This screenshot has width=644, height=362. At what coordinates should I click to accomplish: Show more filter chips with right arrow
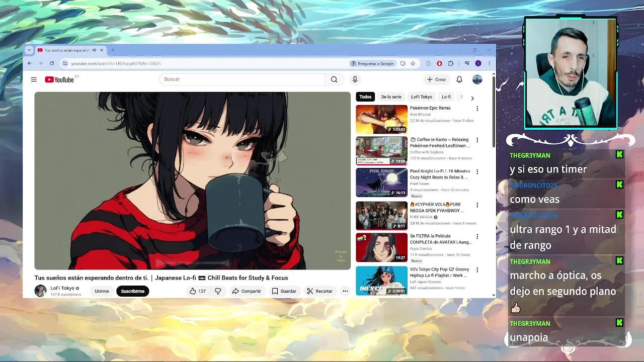point(472,98)
